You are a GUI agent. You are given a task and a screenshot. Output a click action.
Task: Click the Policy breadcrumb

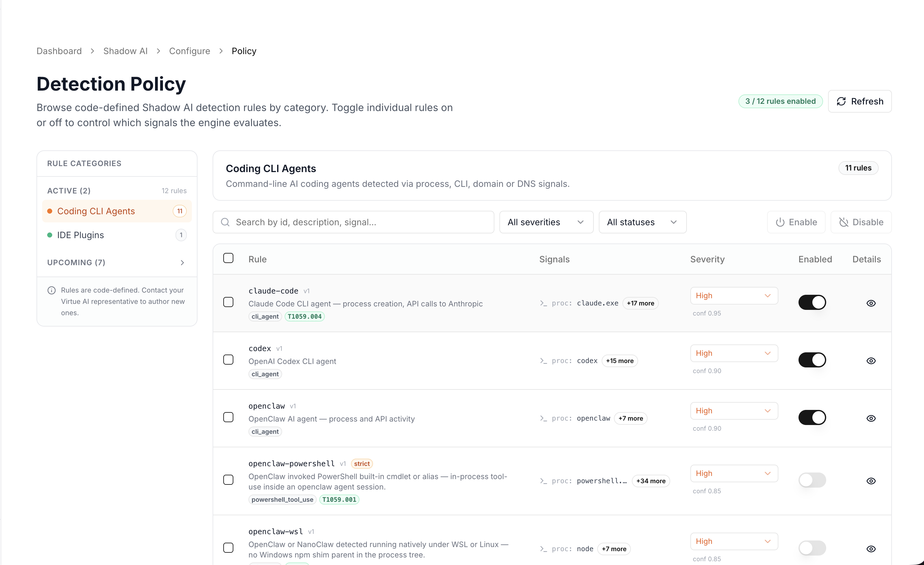click(244, 51)
